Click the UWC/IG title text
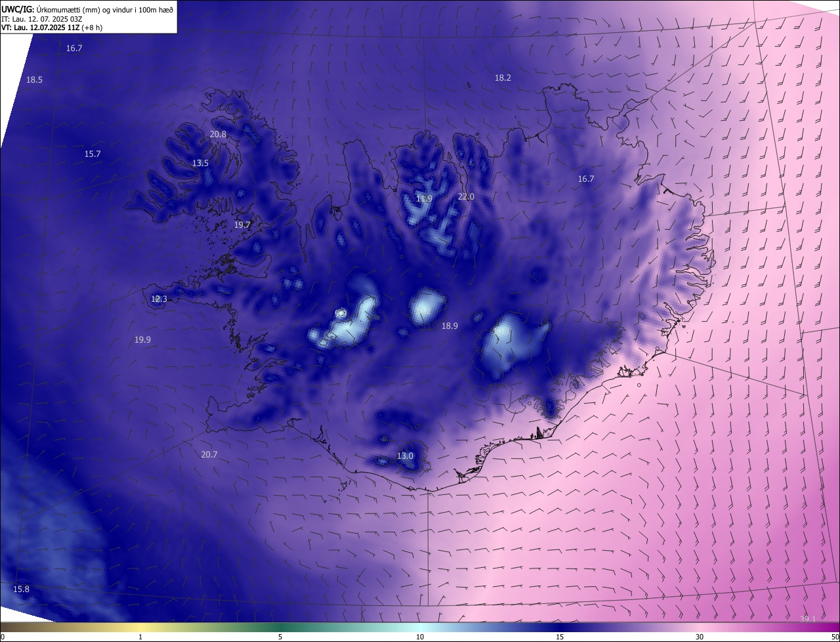840x642 pixels. click(x=88, y=9)
